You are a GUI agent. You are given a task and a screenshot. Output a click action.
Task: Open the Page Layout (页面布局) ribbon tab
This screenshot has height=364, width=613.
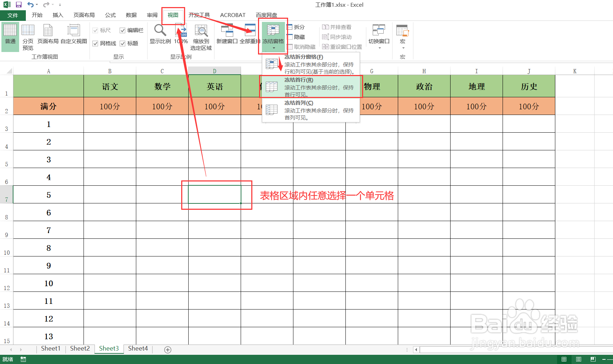[84, 15]
